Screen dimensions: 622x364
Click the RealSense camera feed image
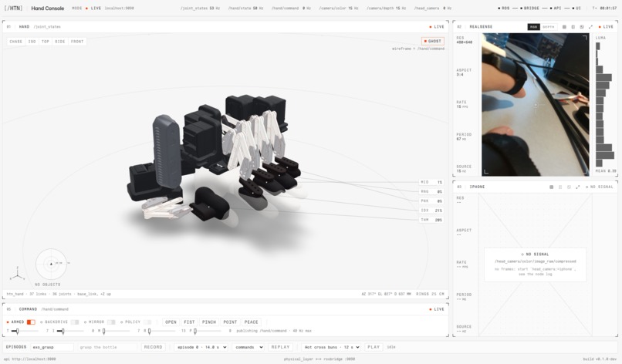[535, 105]
